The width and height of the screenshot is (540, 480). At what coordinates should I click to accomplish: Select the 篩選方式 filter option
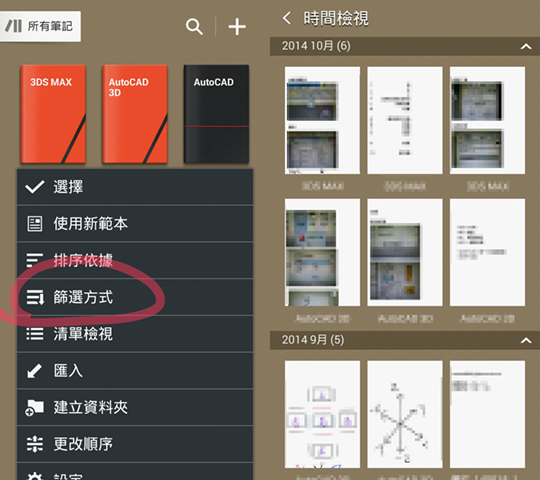tap(135, 297)
